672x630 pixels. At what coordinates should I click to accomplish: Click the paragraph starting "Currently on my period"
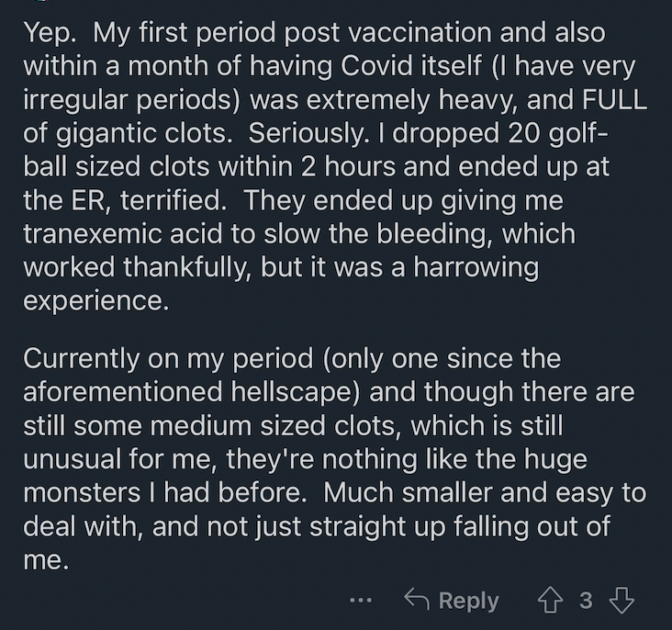pos(335,459)
